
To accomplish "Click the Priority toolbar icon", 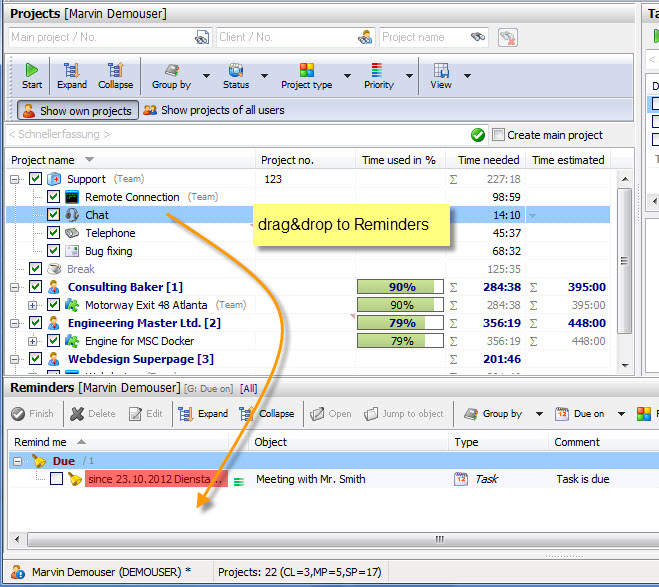I will pyautogui.click(x=378, y=71).
